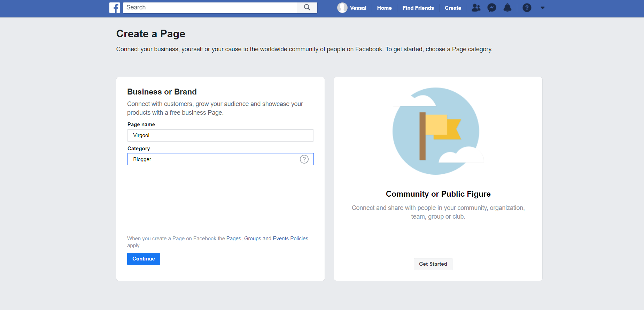This screenshot has width=644, height=310.
Task: Click the Create a Page title
Action: click(x=150, y=34)
